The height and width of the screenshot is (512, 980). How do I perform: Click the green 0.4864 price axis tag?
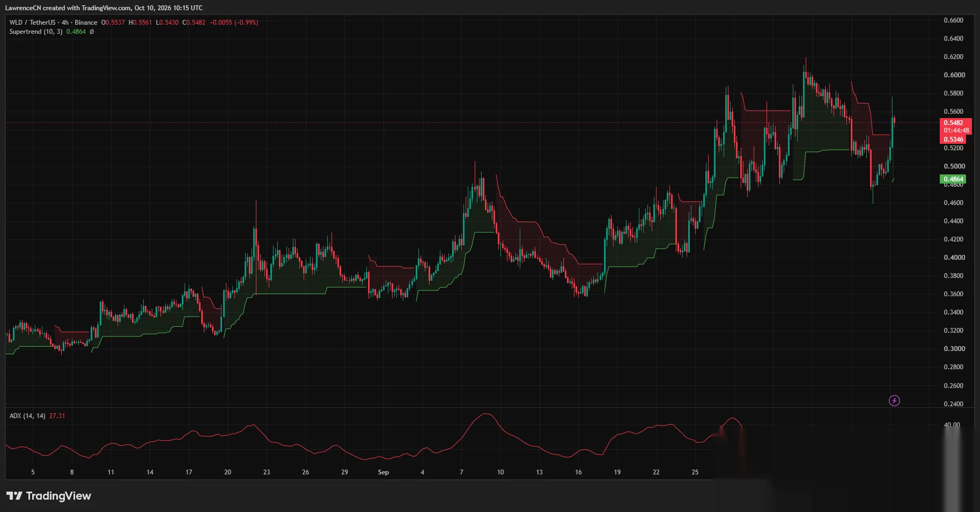coord(953,179)
